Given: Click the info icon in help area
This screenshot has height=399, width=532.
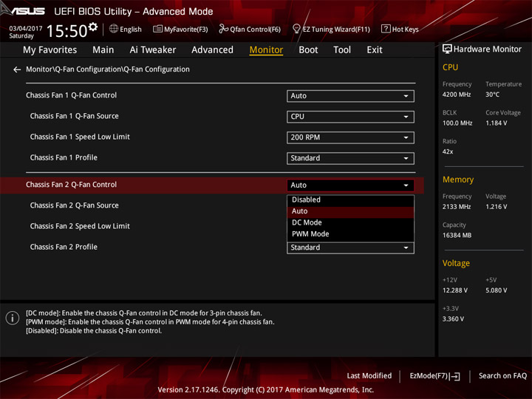Looking at the screenshot, I should (x=13, y=318).
